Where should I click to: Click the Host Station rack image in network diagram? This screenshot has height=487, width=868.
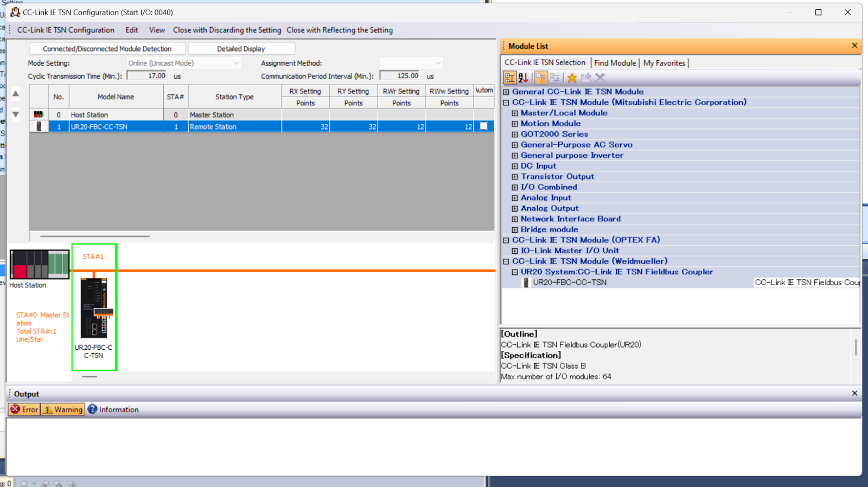40,264
